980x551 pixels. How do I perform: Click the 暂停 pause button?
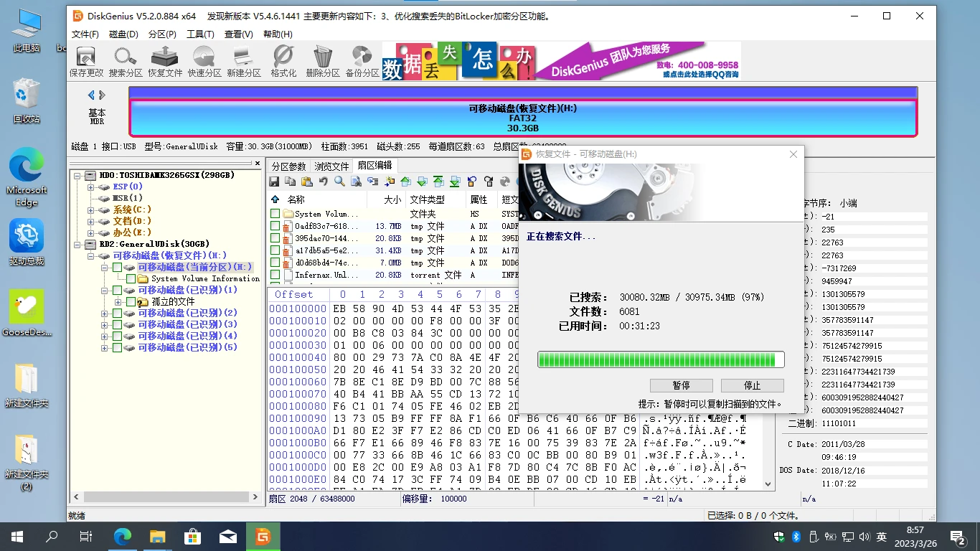point(682,385)
